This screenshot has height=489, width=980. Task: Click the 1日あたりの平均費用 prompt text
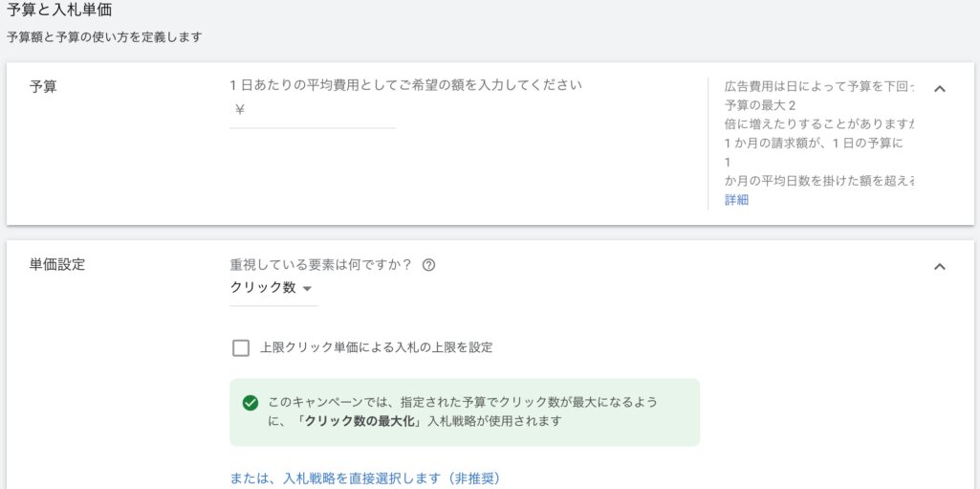tap(405, 84)
